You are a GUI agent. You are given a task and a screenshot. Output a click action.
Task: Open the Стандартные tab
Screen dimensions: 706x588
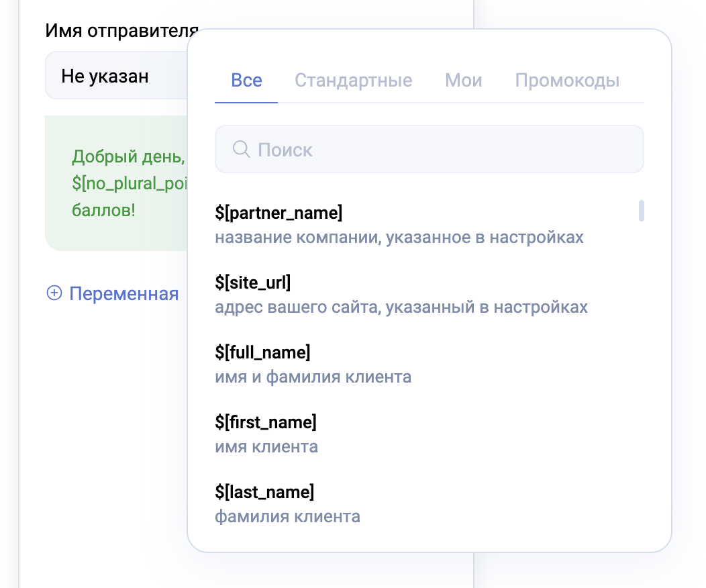(x=353, y=81)
